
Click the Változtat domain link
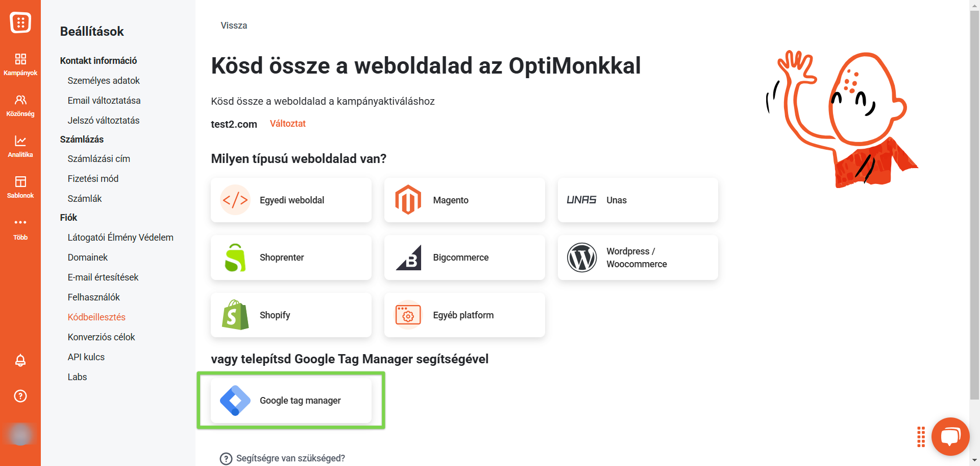click(x=287, y=124)
